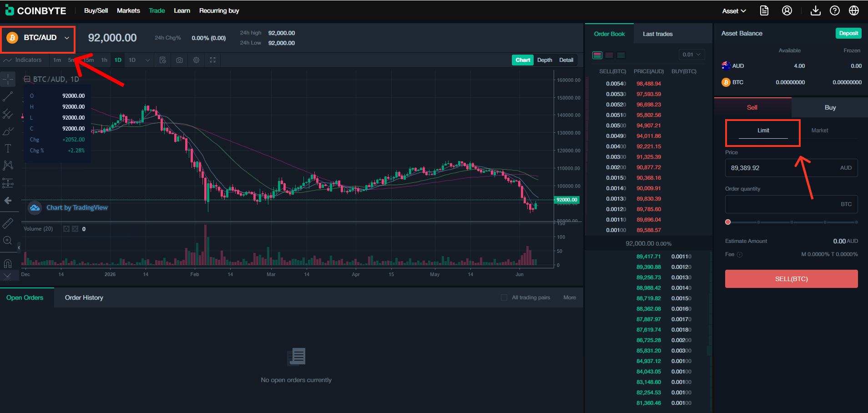The height and width of the screenshot is (413, 868).
Task: Enable the All trading pairs checkbox
Action: click(504, 297)
